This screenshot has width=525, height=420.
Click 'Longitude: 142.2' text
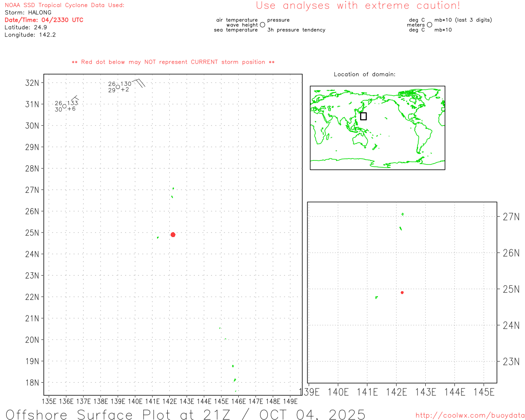click(x=30, y=35)
